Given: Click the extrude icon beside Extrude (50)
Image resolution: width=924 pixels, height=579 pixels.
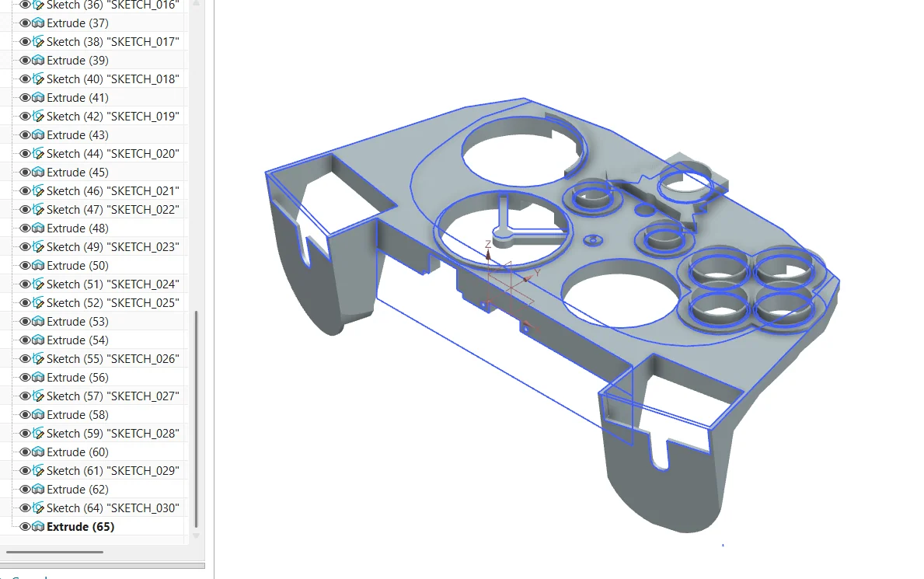Looking at the screenshot, I should coord(38,265).
